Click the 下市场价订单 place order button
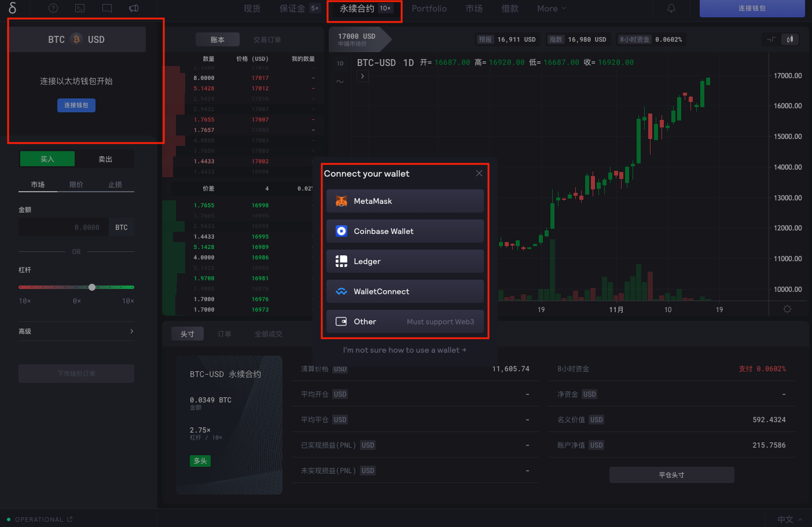This screenshot has height=527, width=812. (x=76, y=374)
